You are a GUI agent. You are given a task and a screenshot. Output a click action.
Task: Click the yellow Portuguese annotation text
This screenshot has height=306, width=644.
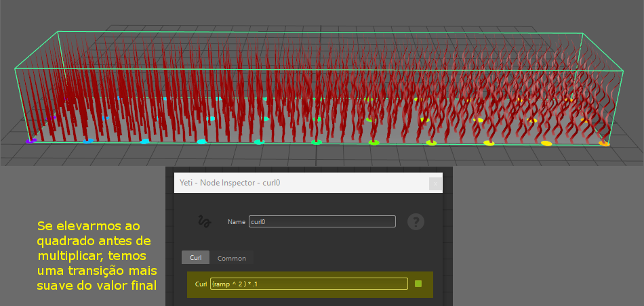[x=96, y=255]
